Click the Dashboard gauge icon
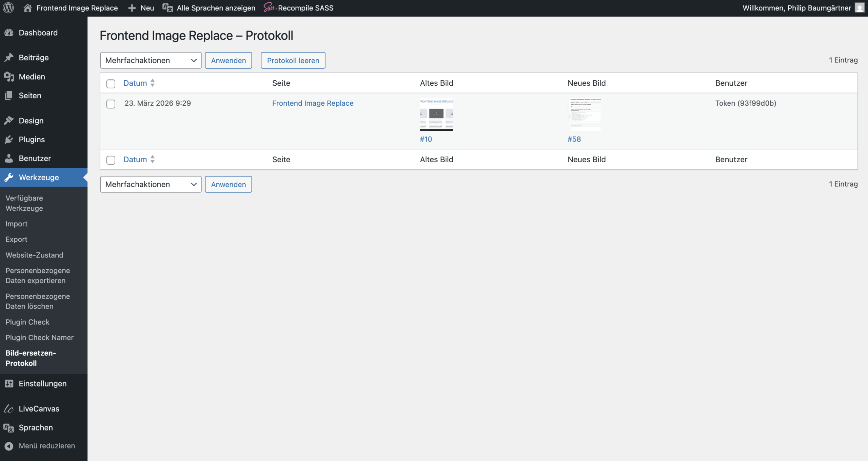Image resolution: width=868 pixels, height=461 pixels. (9, 33)
